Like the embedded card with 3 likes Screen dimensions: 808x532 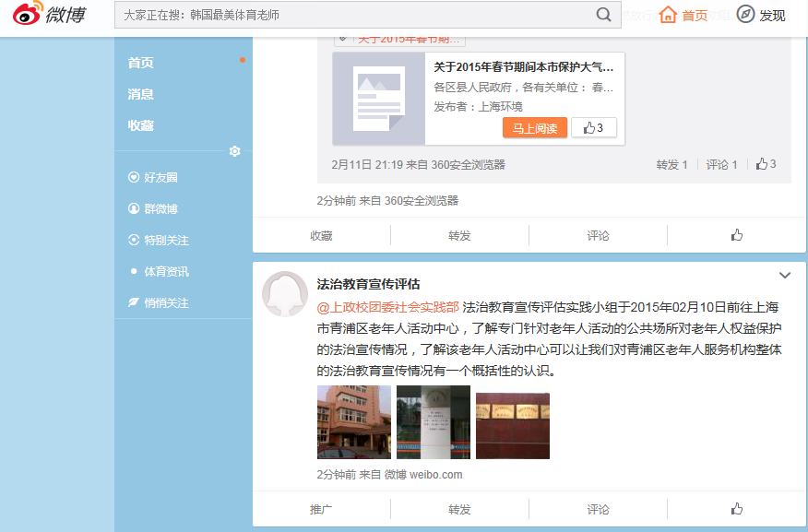pyautogui.click(x=593, y=128)
